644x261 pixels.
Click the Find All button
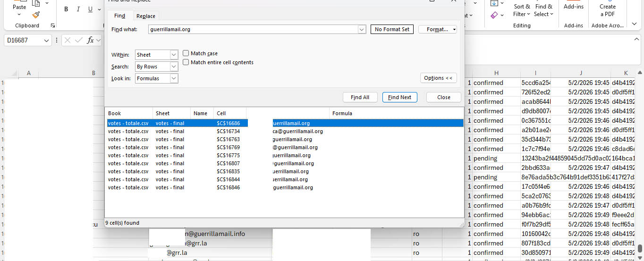360,97
